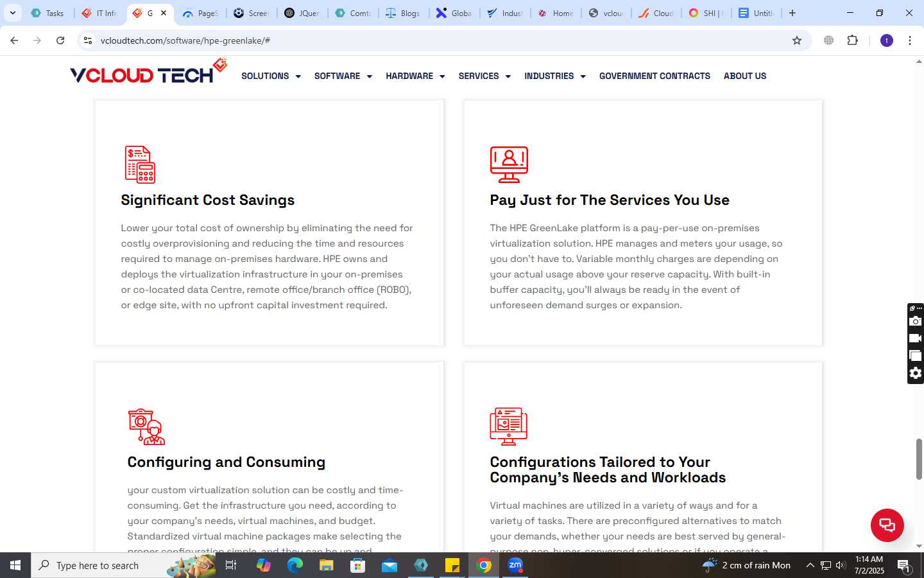Click the Configuring and Consuming heading
Screen dimensions: 924x578
tap(227, 462)
